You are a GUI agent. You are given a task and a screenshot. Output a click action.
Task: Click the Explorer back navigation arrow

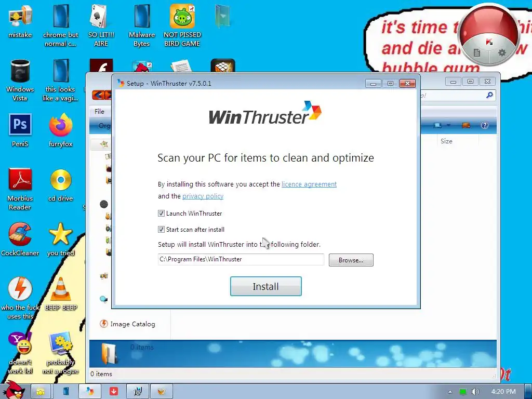tap(98, 95)
